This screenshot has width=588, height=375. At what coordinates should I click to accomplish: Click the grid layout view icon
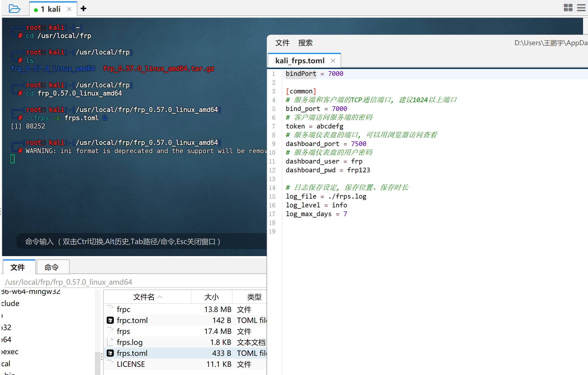pyautogui.click(x=568, y=8)
